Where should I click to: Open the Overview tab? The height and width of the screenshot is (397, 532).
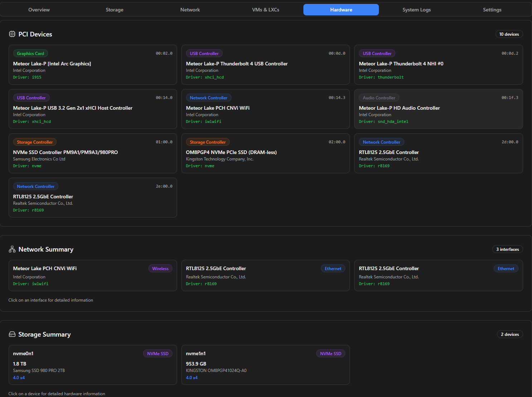tap(39, 10)
